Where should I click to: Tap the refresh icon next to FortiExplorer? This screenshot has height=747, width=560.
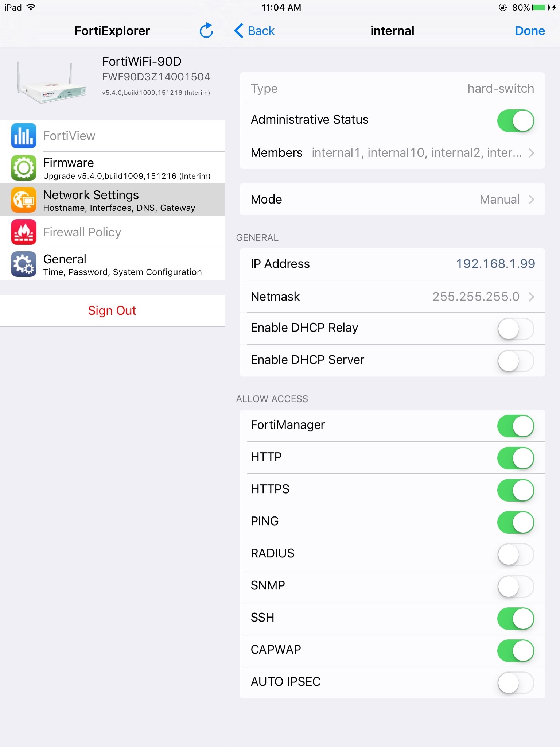[206, 31]
